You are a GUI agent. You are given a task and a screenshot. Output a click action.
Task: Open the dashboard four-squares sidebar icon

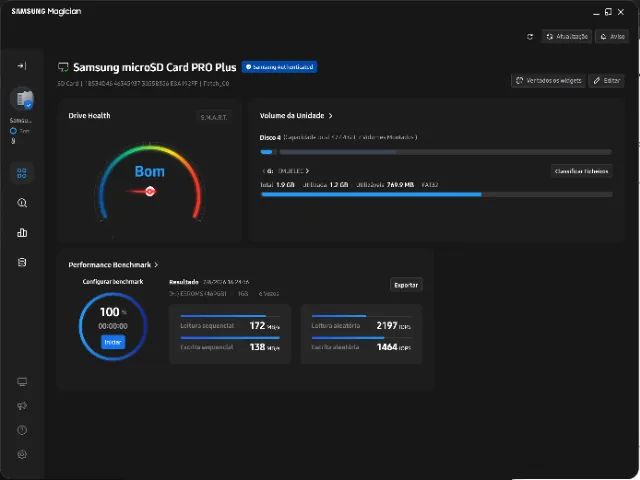(x=22, y=173)
